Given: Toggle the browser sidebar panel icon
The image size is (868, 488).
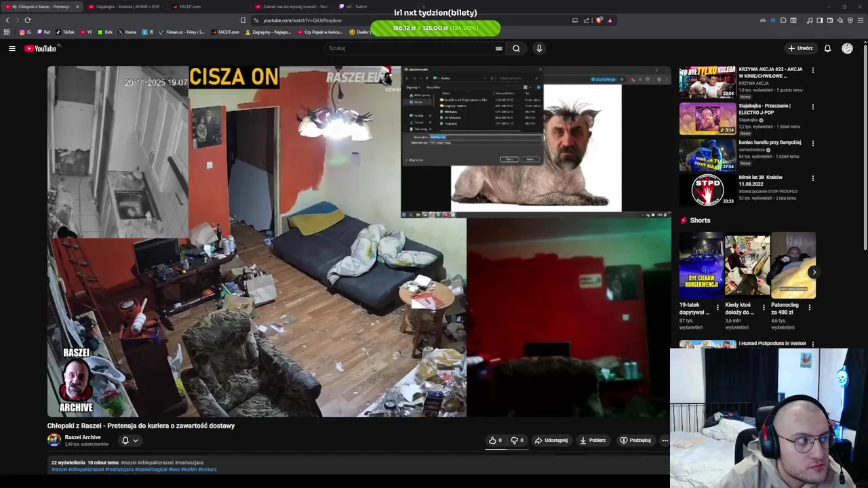Looking at the screenshot, I should (820, 20).
